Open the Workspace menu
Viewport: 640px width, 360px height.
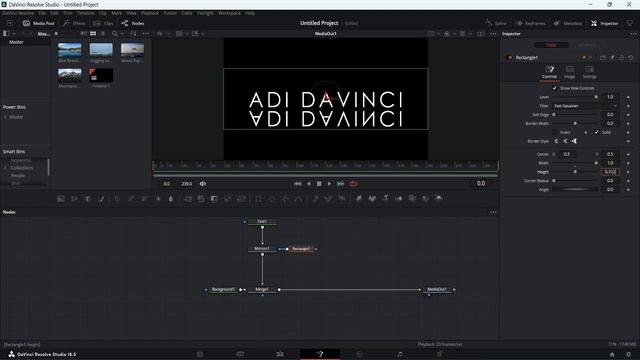(x=229, y=13)
